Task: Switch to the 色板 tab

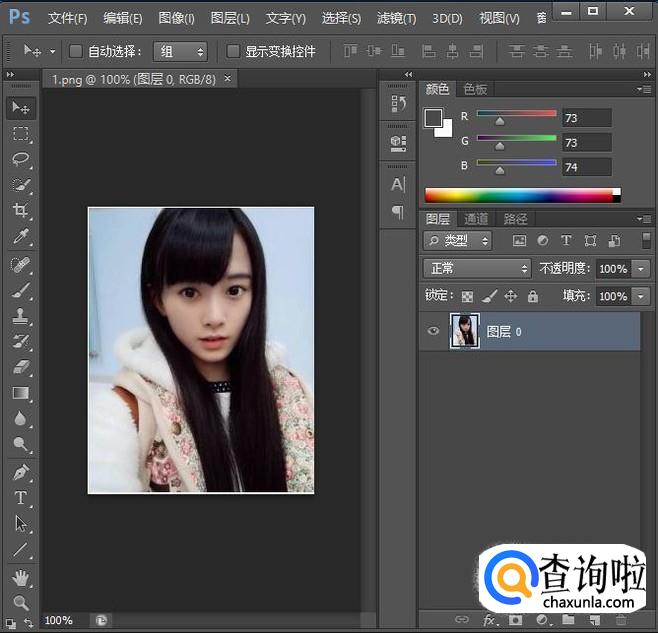Action: pyautogui.click(x=476, y=89)
